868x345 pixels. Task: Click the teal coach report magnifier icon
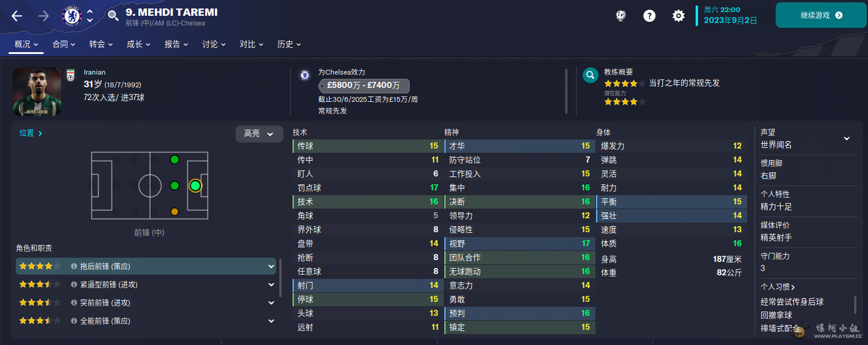pyautogui.click(x=589, y=75)
